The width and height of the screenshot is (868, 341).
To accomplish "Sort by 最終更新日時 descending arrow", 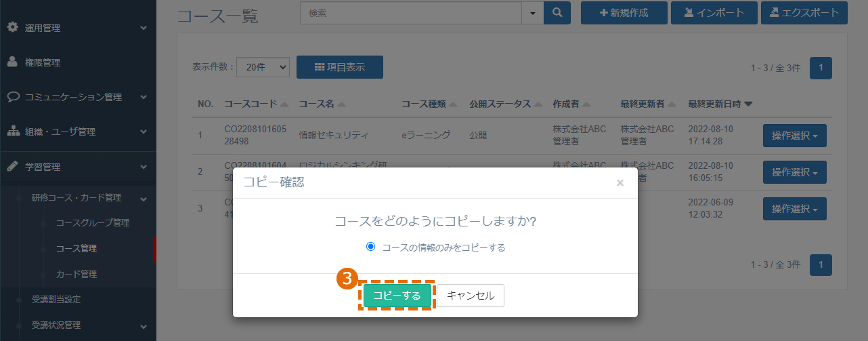I will pyautogui.click(x=748, y=104).
